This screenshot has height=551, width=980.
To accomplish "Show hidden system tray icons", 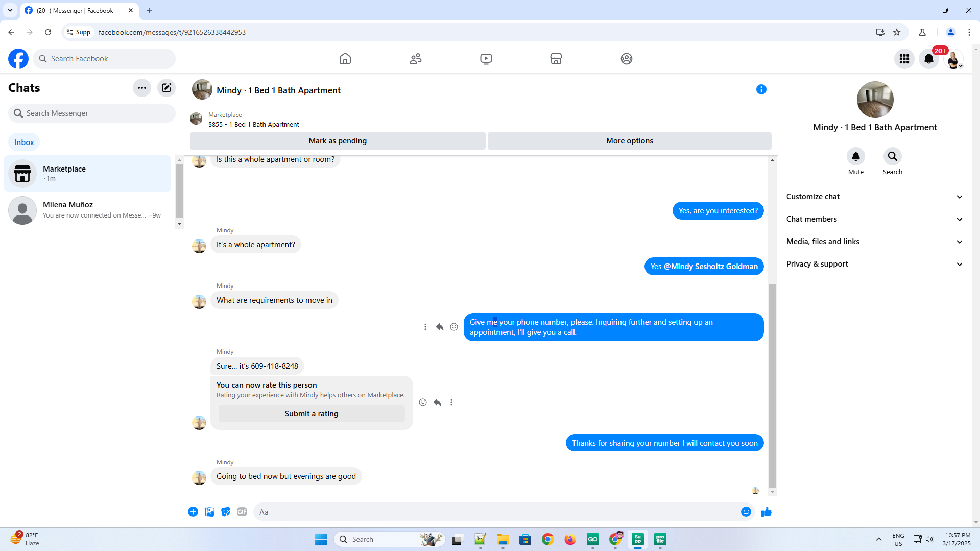I will point(879,539).
